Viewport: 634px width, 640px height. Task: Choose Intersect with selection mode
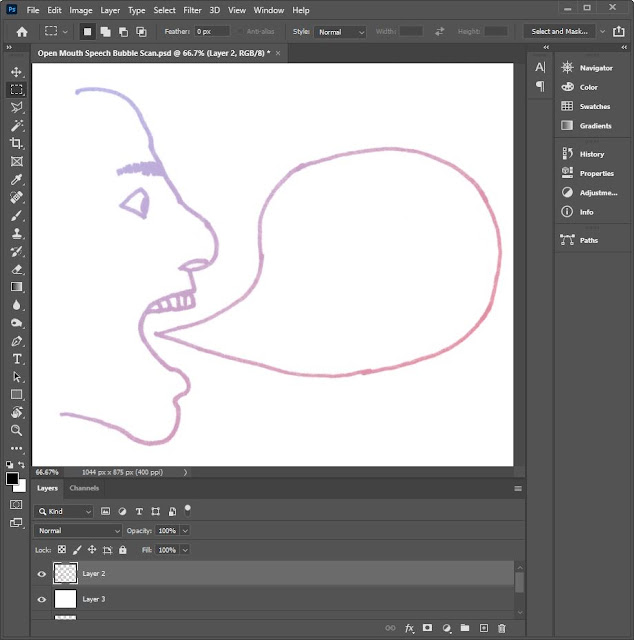pos(141,32)
